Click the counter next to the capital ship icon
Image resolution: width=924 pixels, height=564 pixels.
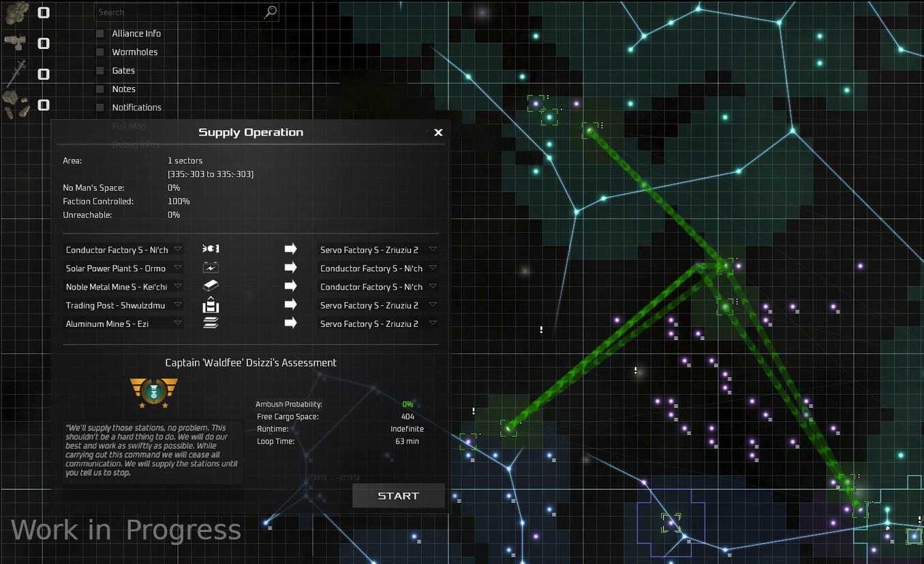pos(44,12)
